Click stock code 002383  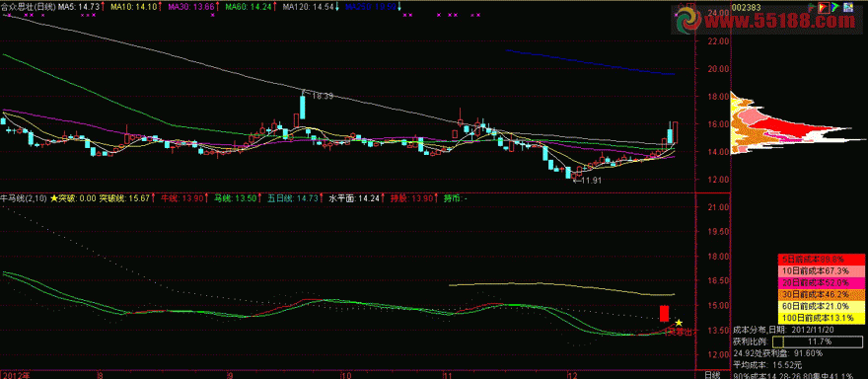[x=746, y=7]
